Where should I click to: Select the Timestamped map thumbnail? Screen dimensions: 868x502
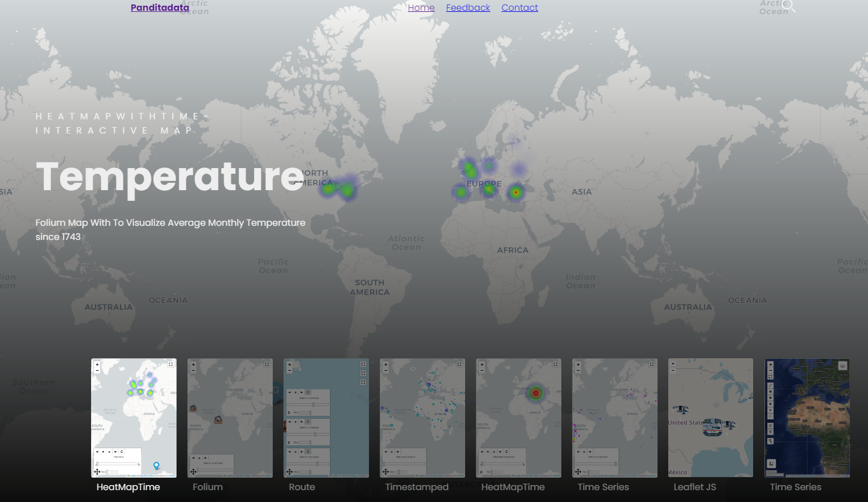pos(423,418)
